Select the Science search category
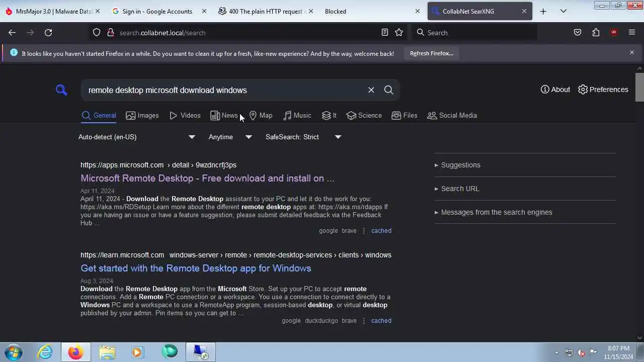The width and height of the screenshot is (644, 362). (x=364, y=116)
